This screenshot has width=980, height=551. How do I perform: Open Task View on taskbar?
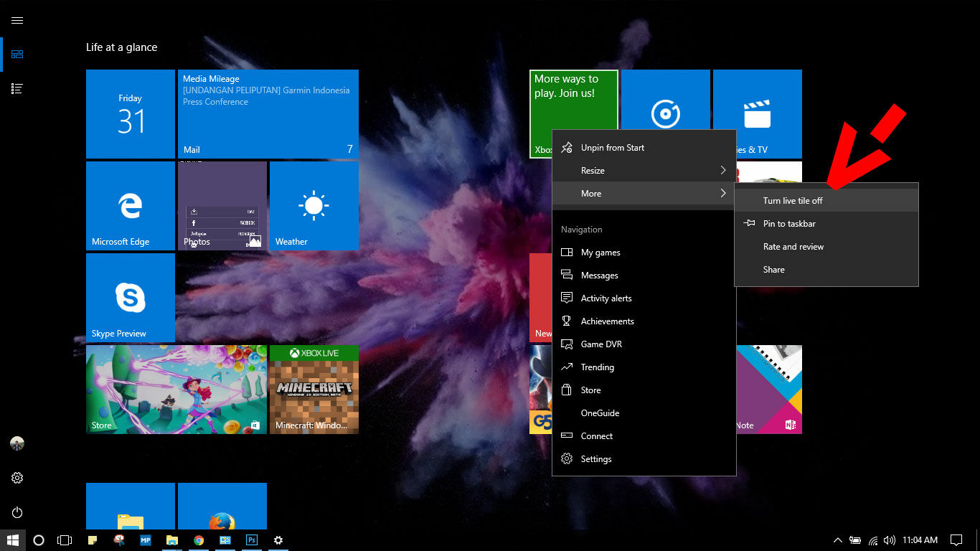[x=65, y=540]
